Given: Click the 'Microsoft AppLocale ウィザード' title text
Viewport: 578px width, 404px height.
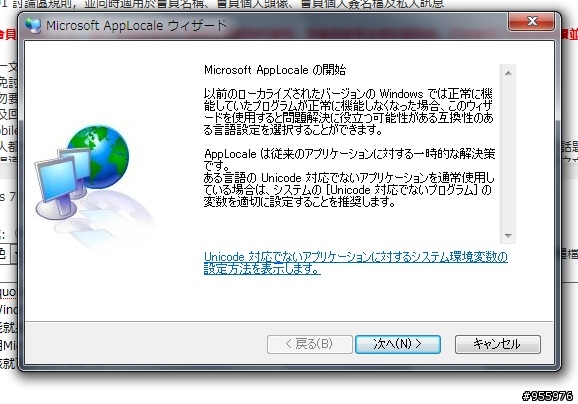Looking at the screenshot, I should [136, 25].
